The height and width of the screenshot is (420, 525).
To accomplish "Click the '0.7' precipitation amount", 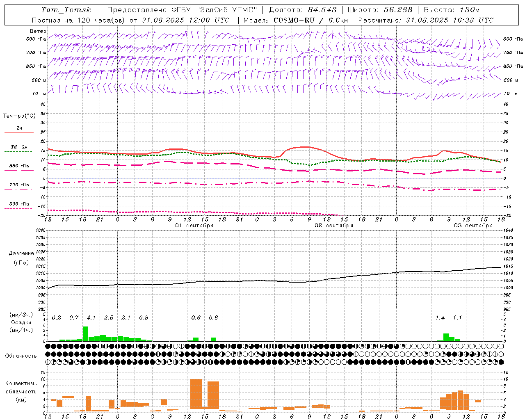I will point(74,318).
